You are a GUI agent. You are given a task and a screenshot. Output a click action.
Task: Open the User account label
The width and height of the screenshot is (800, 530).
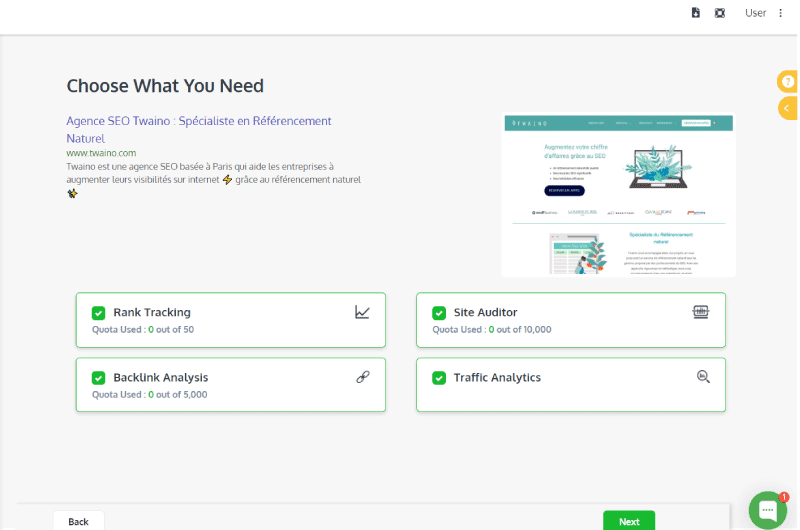coord(755,13)
